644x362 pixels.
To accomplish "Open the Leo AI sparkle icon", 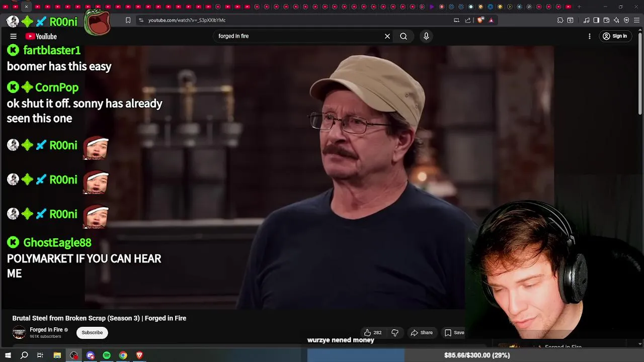I will [x=616, y=20].
